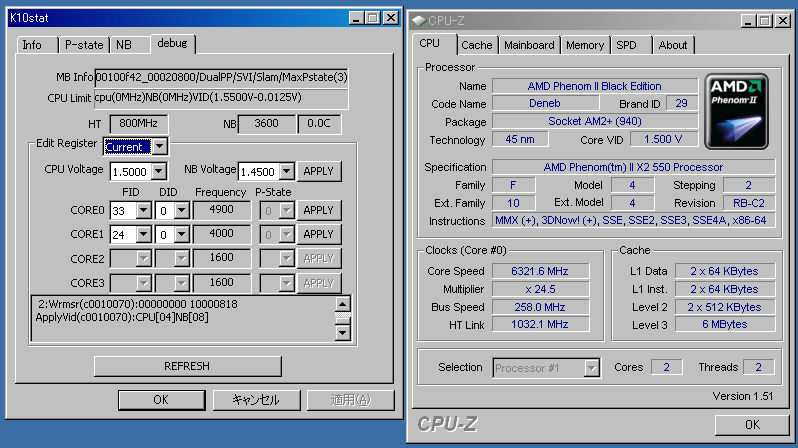
Task: Click OK in the K10stat window
Action: [161, 400]
